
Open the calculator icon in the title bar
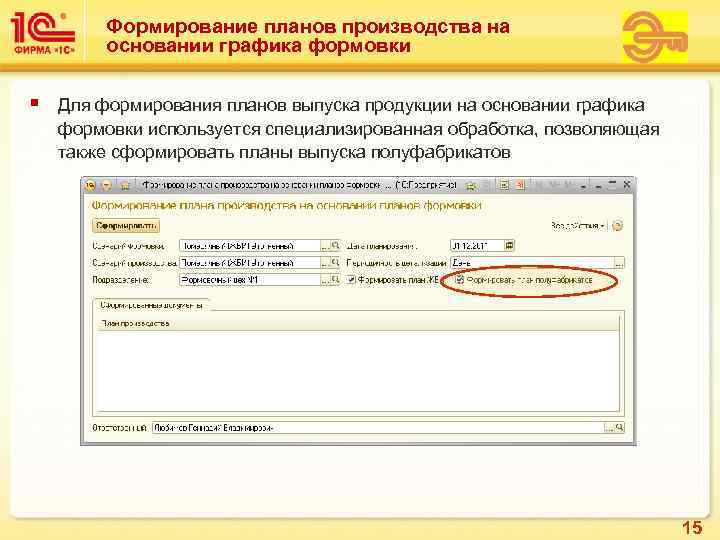[504, 186]
